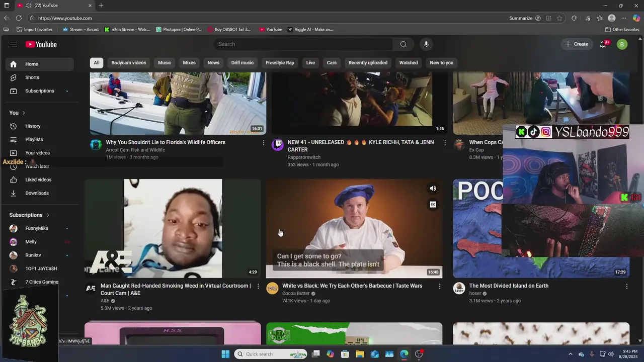
Task: Click the Summarize button in address bar
Action: click(x=521, y=18)
